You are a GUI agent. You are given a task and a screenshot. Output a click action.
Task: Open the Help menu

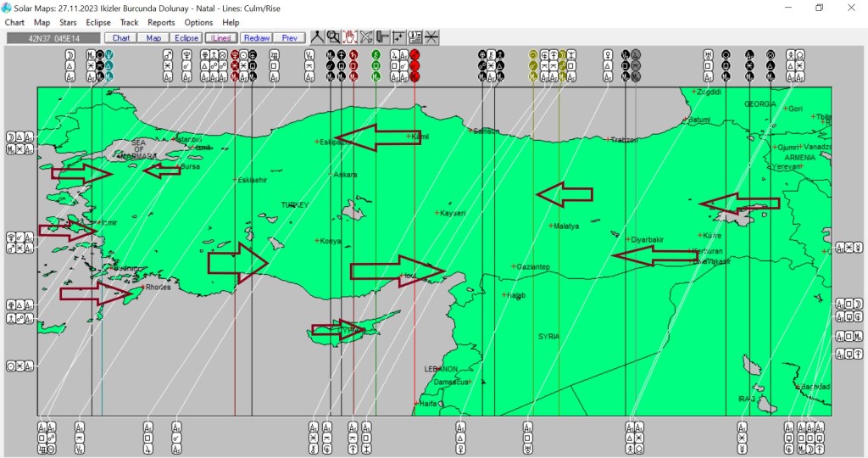click(x=231, y=23)
